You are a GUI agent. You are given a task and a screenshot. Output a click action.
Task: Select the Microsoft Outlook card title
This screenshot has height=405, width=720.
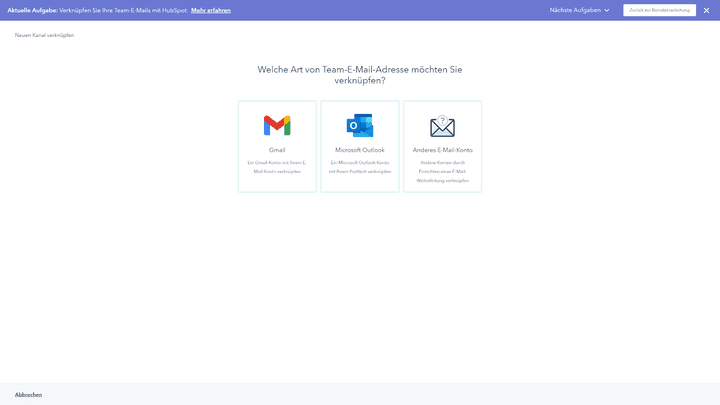360,150
